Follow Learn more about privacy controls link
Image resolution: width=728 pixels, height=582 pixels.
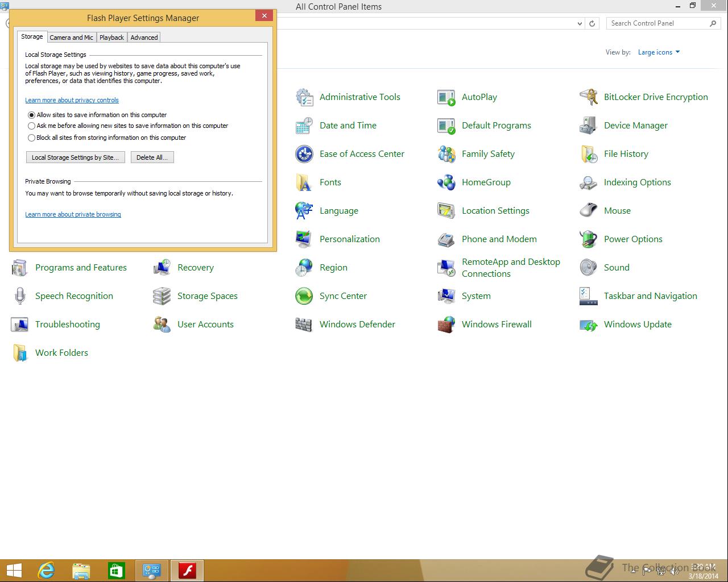(72, 100)
